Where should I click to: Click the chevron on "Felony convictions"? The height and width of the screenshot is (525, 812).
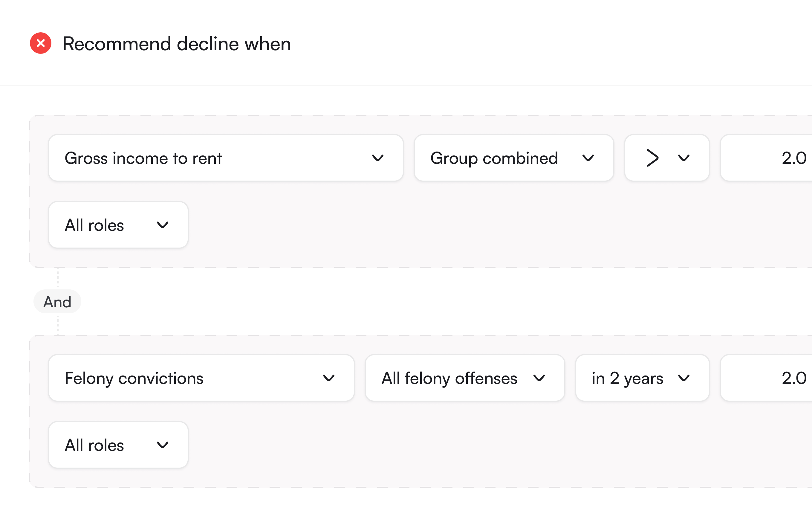tap(328, 378)
